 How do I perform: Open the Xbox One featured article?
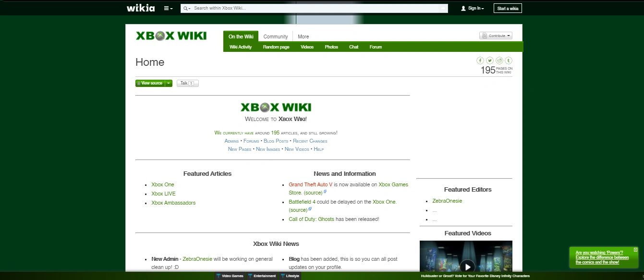163,184
